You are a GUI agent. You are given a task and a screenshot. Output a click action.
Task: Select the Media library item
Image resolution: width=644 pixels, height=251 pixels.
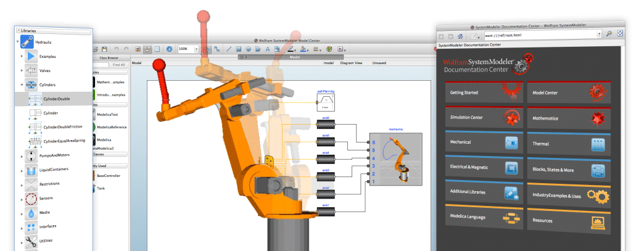coord(38,213)
